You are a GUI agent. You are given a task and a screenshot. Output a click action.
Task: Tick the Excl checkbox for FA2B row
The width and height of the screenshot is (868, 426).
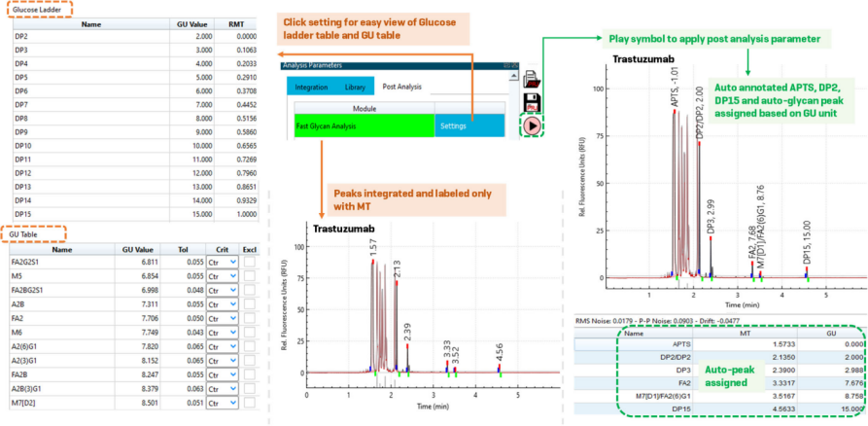[250, 375]
